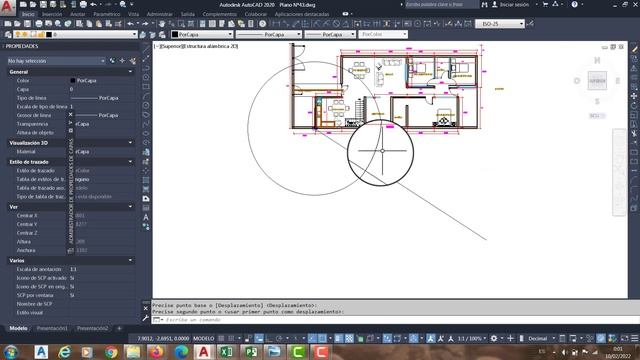Open the AutoCAD application menu logo
This screenshot has height=360, width=640.
tap(7, 6)
